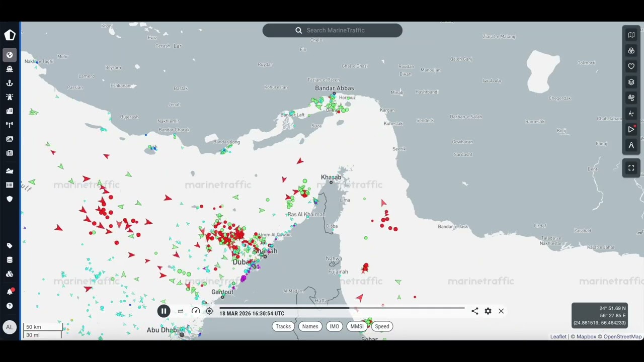Screen dimensions: 644x362
Task: Close the playback bar
Action: tap(501, 311)
